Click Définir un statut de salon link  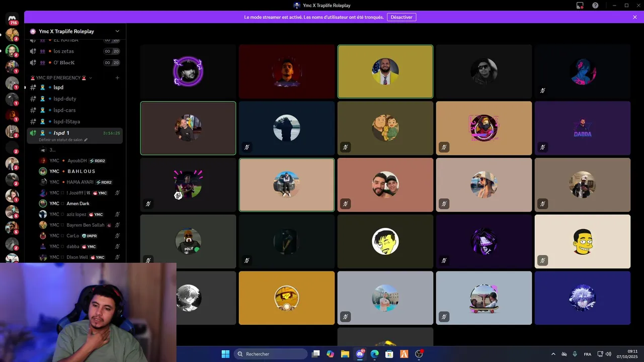click(63, 140)
